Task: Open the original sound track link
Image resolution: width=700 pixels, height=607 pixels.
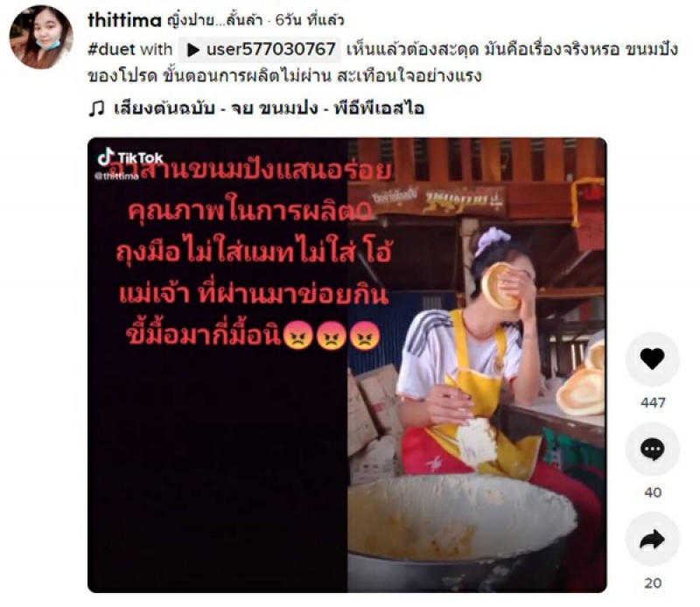Action: pyautogui.click(x=269, y=108)
